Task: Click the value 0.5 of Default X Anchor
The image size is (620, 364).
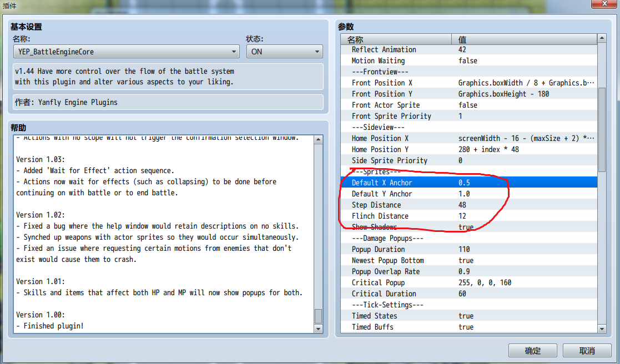Action: pos(464,183)
